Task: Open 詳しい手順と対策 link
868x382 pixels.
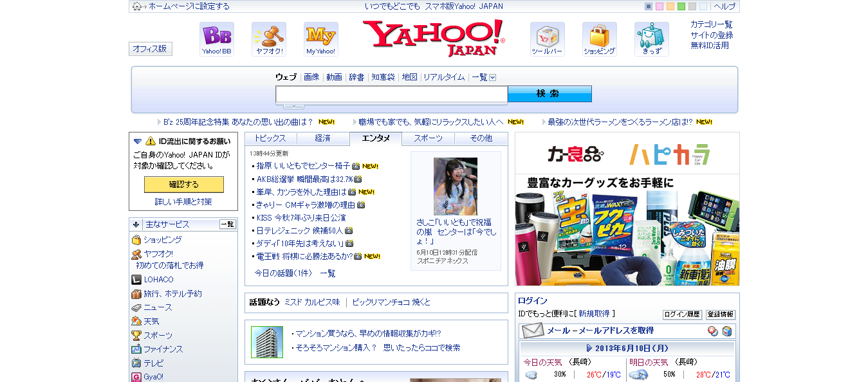Action: pos(183,202)
